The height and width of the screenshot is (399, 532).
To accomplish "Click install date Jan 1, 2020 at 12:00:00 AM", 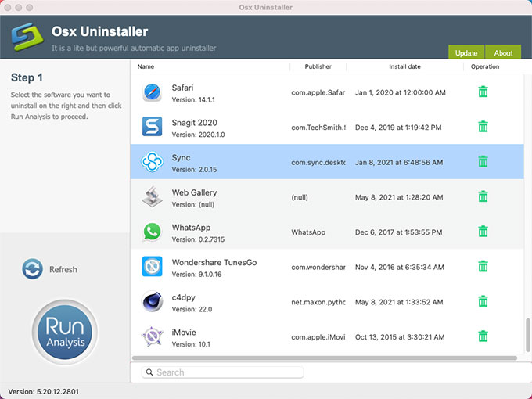I will [401, 92].
